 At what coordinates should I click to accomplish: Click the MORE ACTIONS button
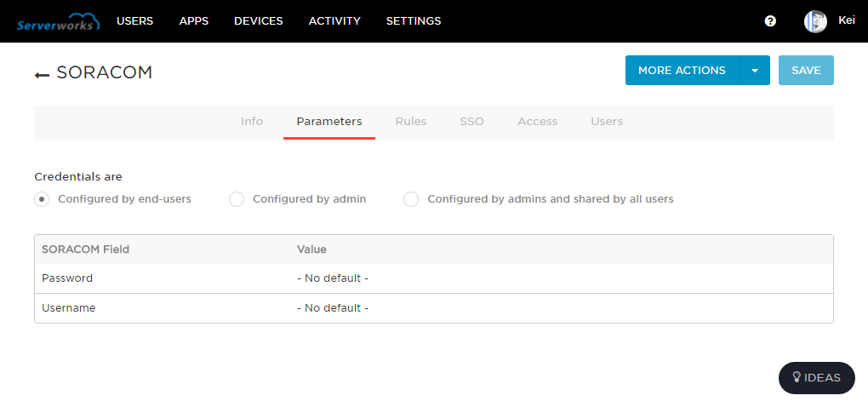click(682, 71)
